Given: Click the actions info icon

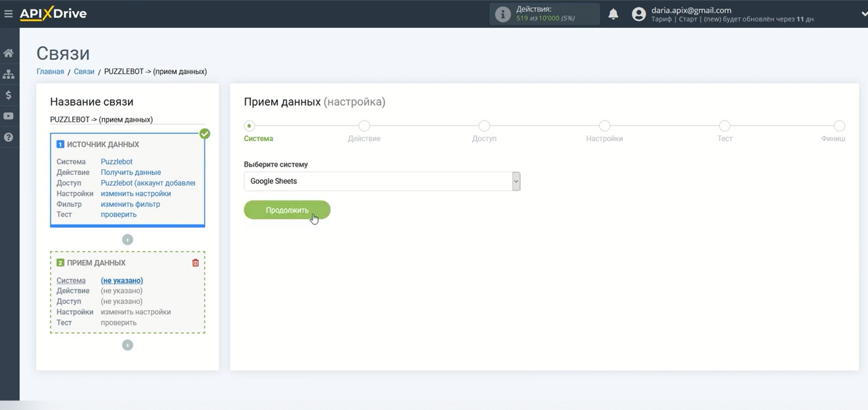Looking at the screenshot, I should click(x=503, y=14).
